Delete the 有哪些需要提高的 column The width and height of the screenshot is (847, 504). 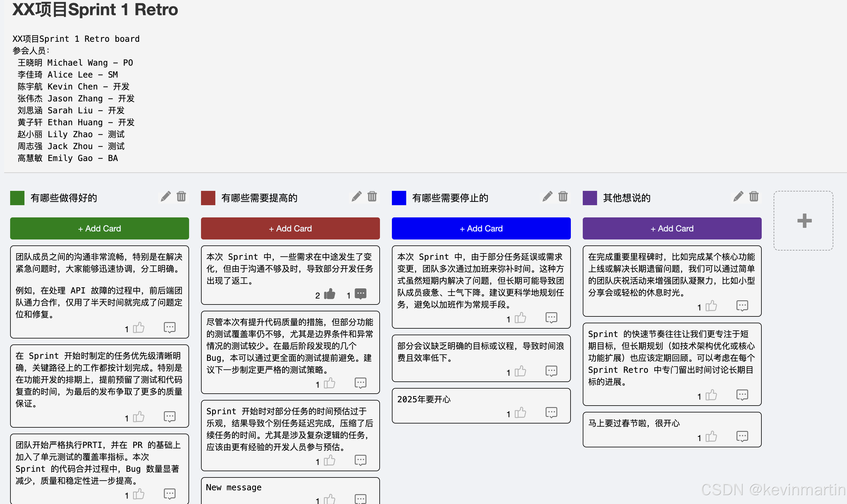(372, 197)
